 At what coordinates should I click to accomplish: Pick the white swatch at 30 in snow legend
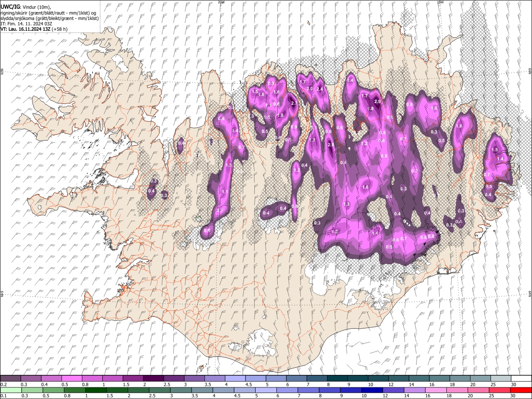point(521,378)
